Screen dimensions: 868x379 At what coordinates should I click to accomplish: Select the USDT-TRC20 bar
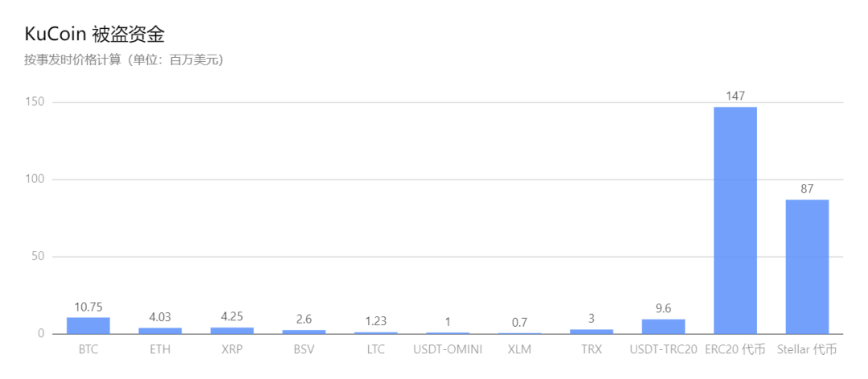tap(663, 327)
